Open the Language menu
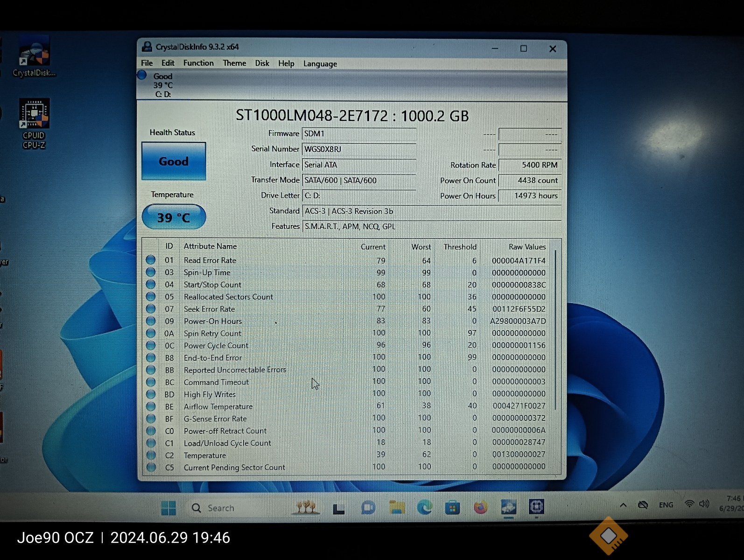744x560 pixels. click(320, 63)
